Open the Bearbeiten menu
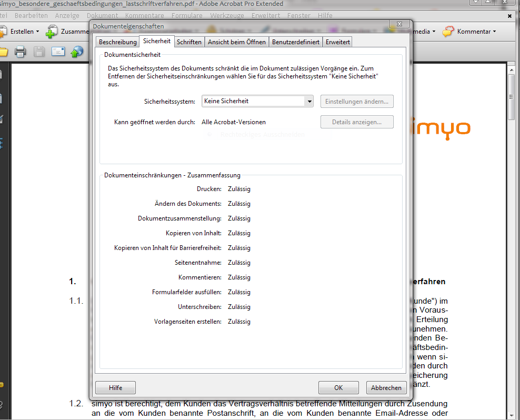 (31, 16)
